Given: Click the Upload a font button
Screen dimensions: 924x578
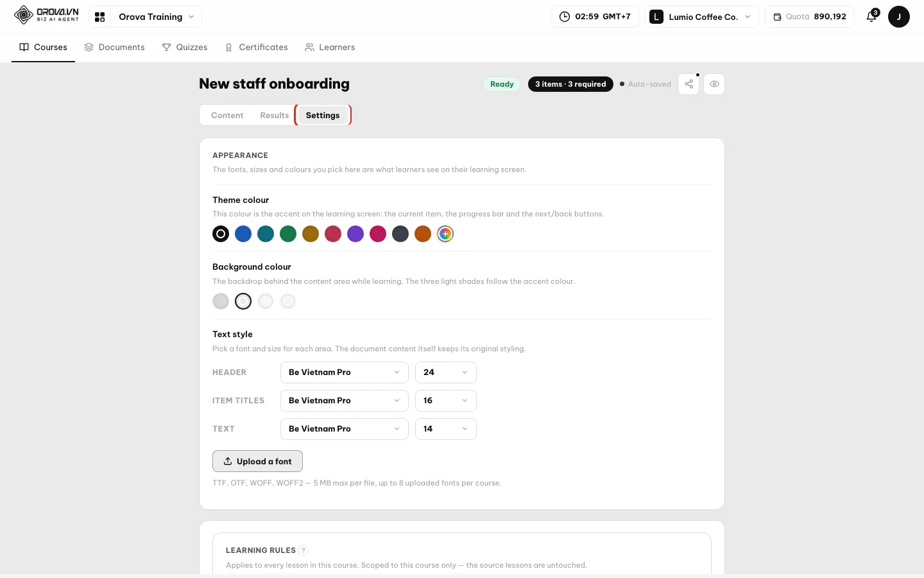Looking at the screenshot, I should click(x=257, y=461).
